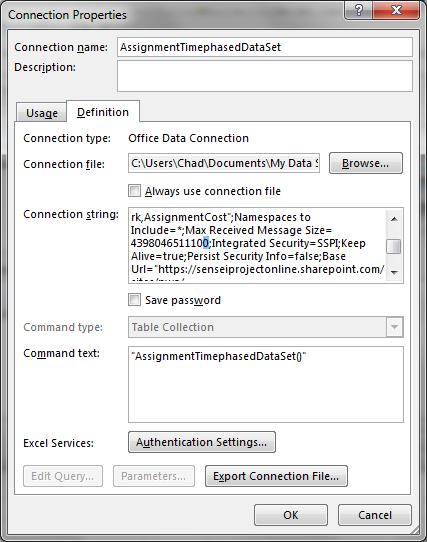Click the "Excel Services:" label
The width and height of the screenshot is (427, 542).
(x=58, y=443)
